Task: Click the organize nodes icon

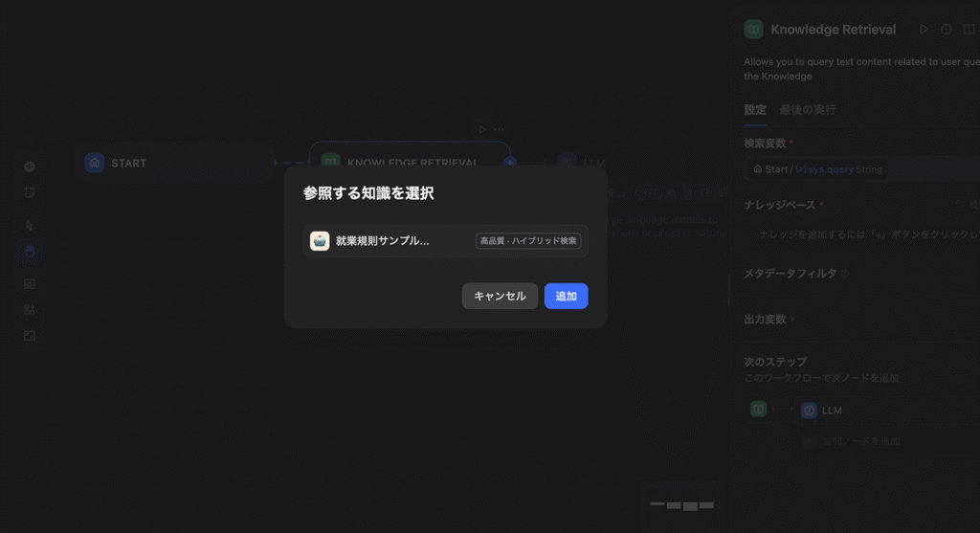Action: coord(30,310)
